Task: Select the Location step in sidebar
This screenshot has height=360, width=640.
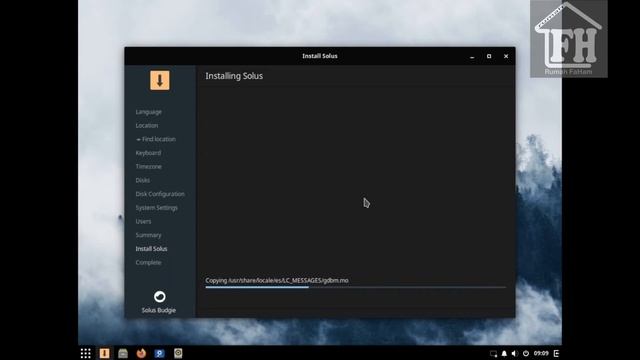Action: click(x=147, y=126)
